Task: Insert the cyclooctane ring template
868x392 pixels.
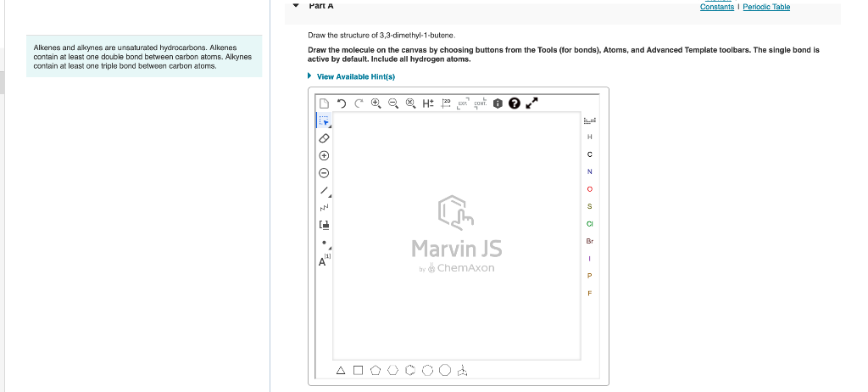Action: 445,370
